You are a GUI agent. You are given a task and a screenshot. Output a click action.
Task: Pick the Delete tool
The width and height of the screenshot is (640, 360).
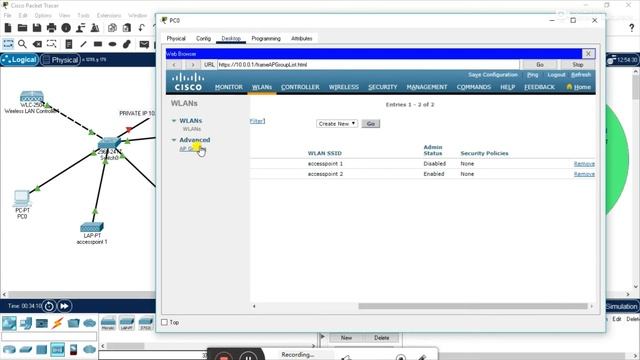[x=37, y=44]
